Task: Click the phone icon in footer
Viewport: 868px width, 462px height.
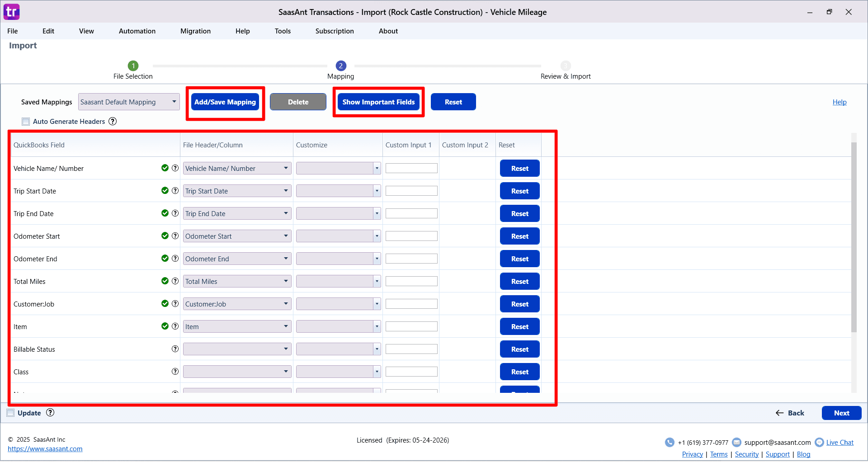Action: [670, 443]
